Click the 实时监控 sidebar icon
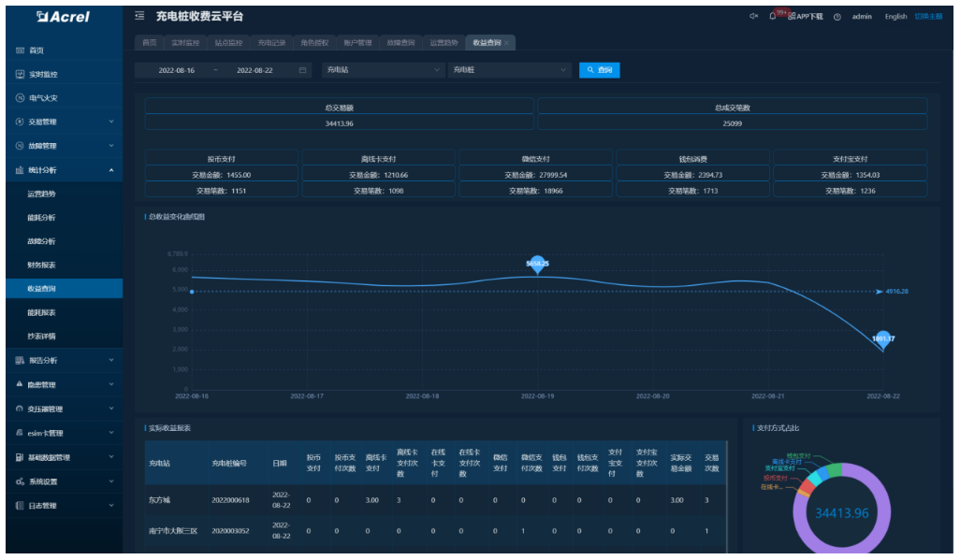Screen dimensions: 975x560 [x=21, y=74]
